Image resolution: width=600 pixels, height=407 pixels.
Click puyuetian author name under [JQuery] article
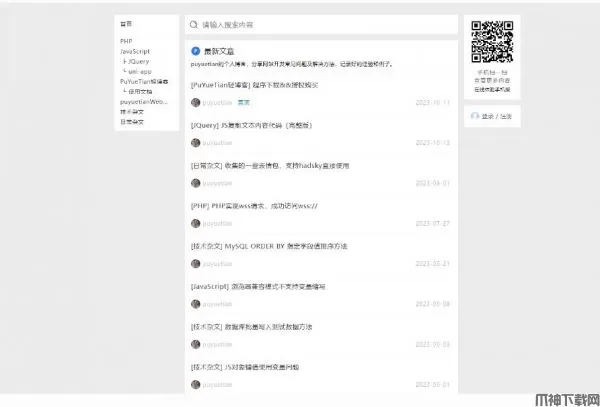(x=217, y=143)
